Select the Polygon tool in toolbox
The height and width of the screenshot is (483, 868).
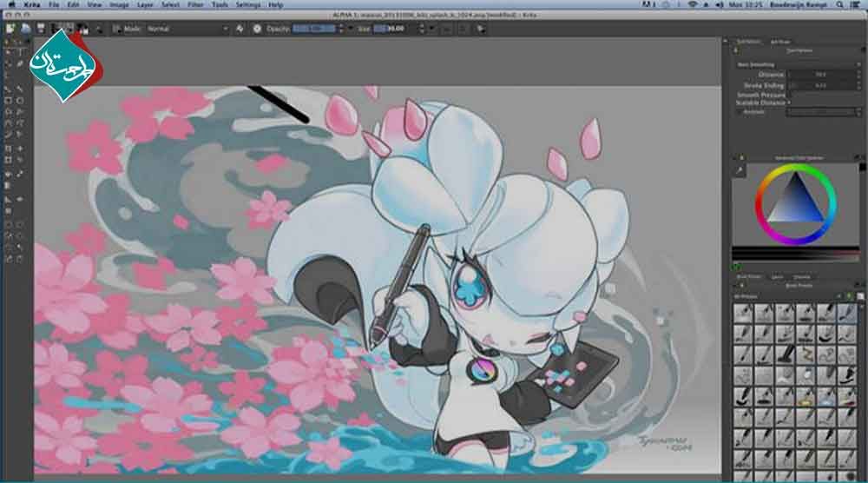tap(8, 112)
